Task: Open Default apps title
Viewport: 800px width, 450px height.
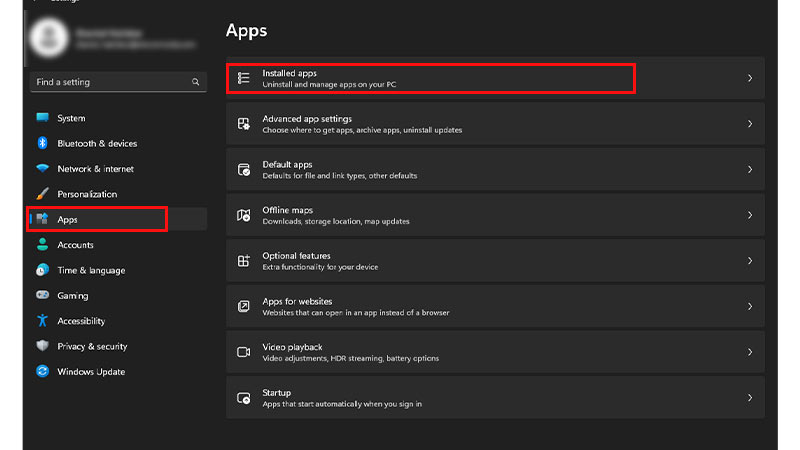Action: [287, 164]
